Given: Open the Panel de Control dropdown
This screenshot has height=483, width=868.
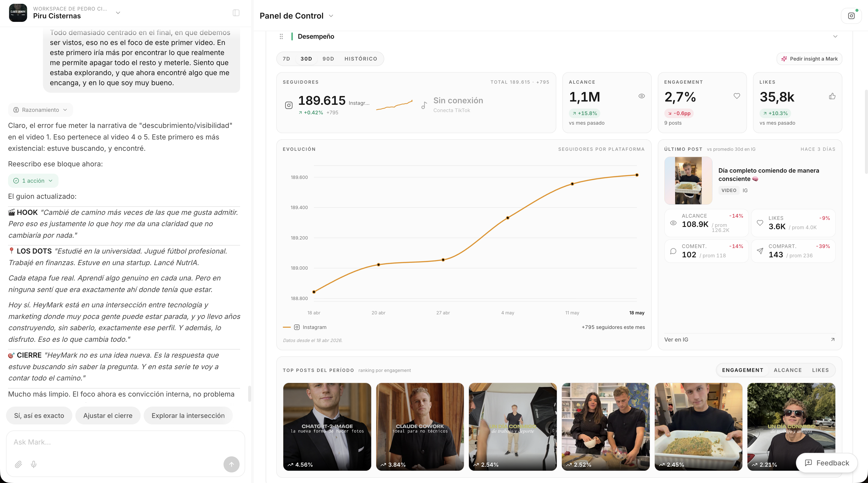Looking at the screenshot, I should (x=331, y=16).
